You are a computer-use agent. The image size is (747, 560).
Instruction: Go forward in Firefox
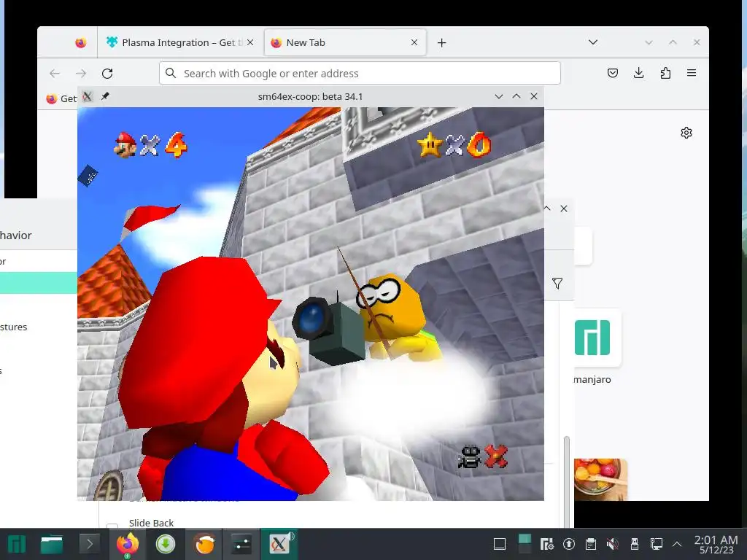[81, 74]
